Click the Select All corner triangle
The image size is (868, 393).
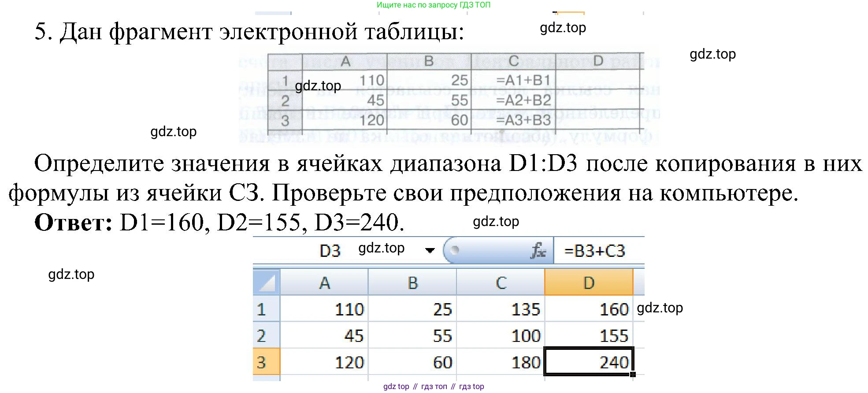coord(267,282)
